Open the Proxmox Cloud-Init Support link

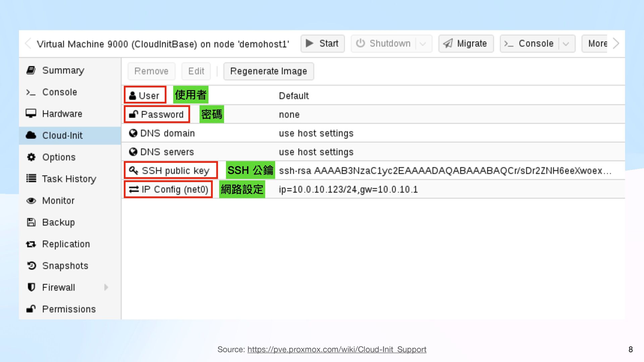click(x=337, y=349)
